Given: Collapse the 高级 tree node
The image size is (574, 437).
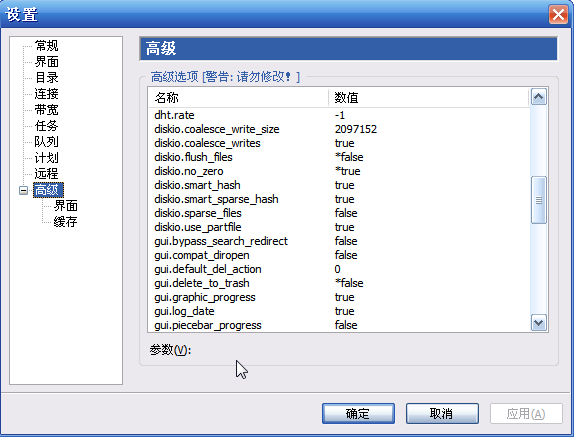Looking at the screenshot, I should [23, 191].
